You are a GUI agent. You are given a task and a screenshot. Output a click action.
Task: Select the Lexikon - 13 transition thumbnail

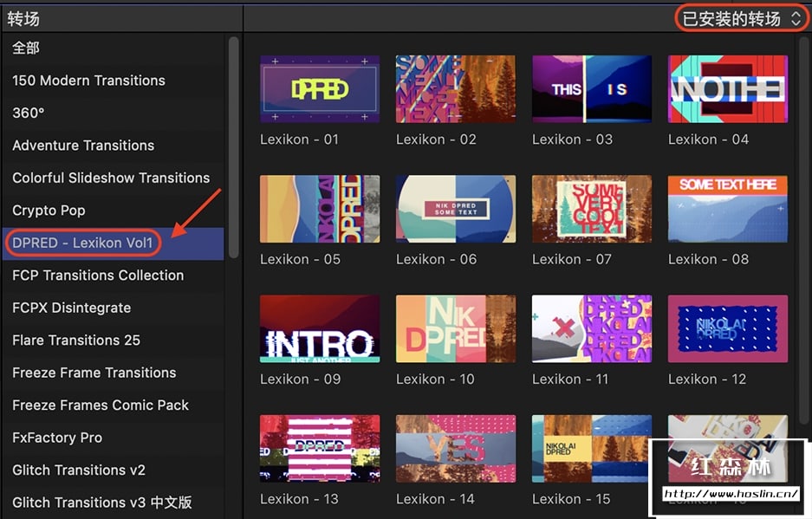click(320, 449)
